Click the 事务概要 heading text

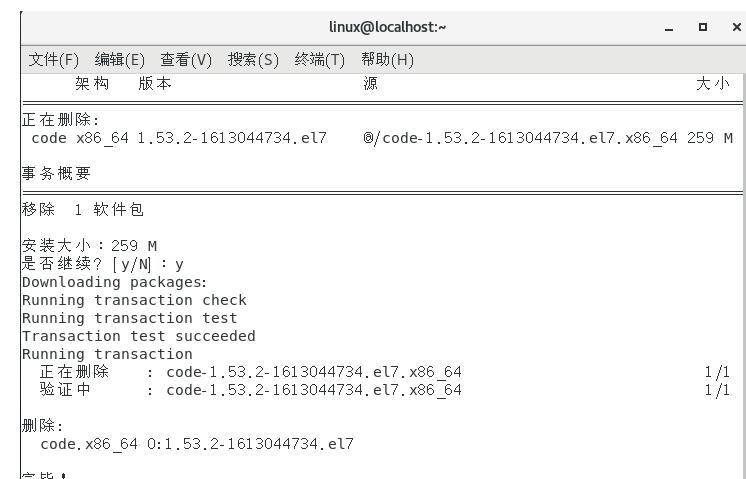click(x=56, y=174)
